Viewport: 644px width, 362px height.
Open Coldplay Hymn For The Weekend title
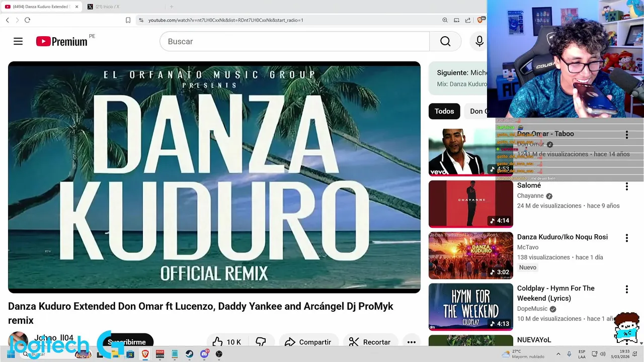pyautogui.click(x=556, y=293)
